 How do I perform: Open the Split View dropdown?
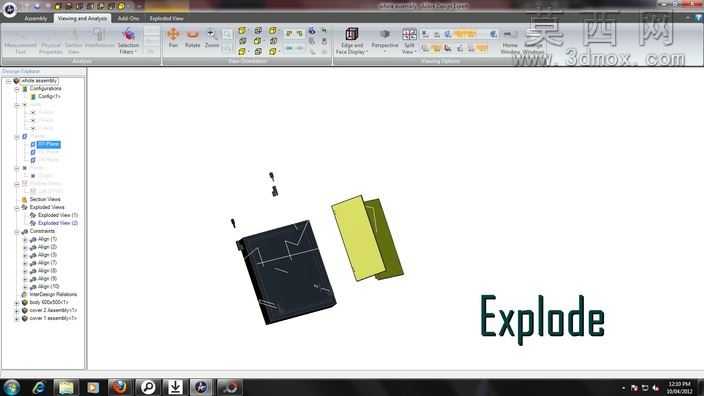click(x=409, y=41)
